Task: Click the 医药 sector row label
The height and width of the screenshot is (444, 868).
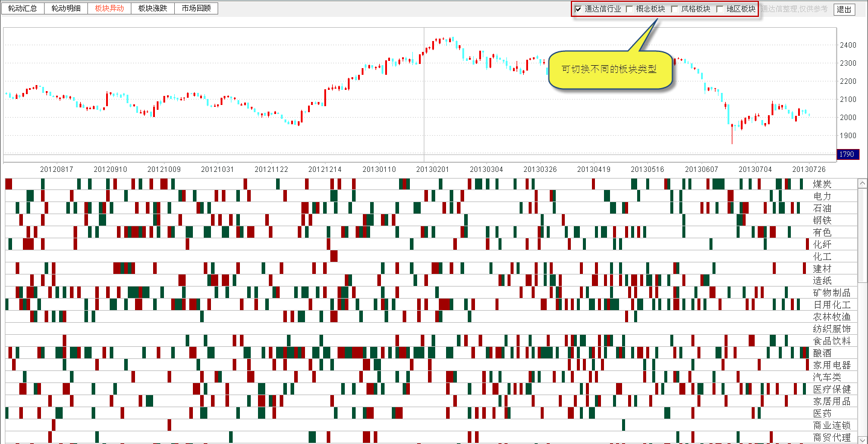Action: tap(822, 413)
